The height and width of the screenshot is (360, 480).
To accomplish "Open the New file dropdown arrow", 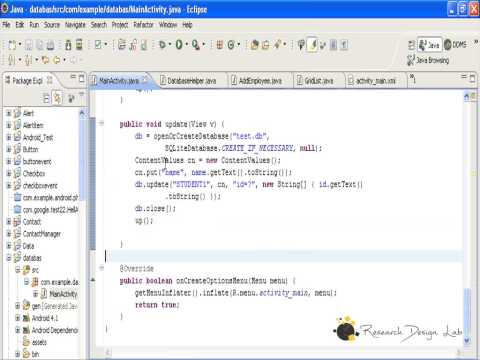I will (20, 44).
